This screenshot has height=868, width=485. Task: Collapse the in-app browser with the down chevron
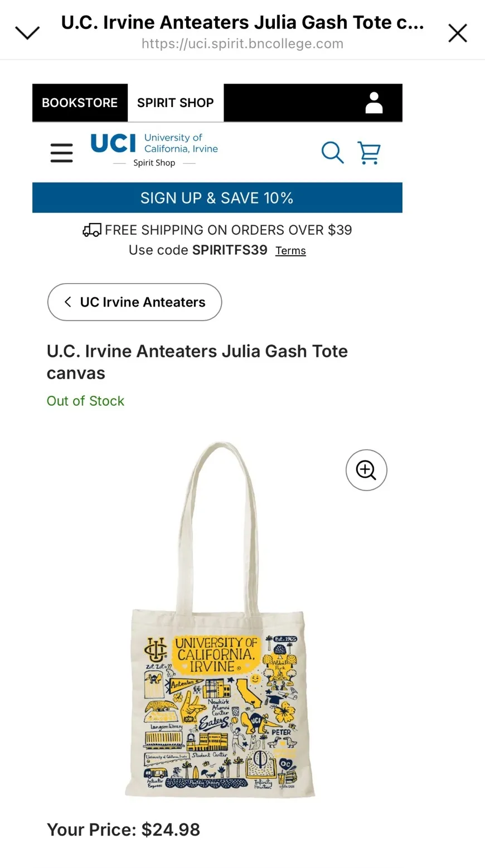(x=27, y=33)
